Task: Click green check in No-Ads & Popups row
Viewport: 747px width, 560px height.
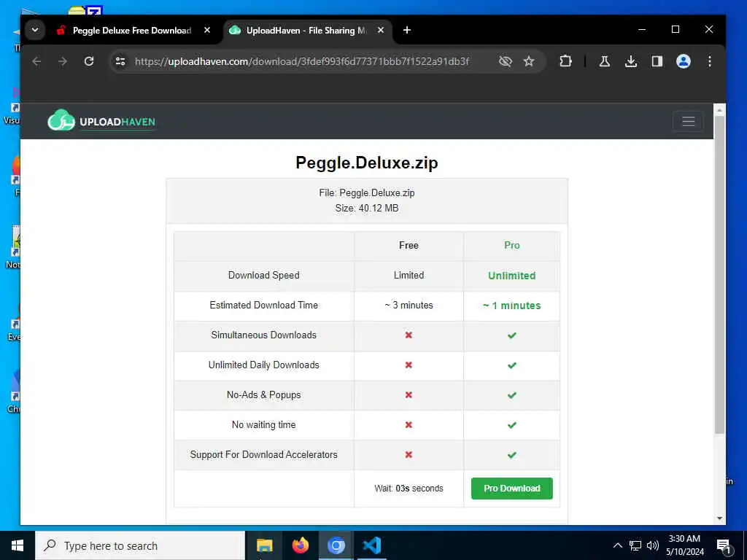Action: coord(511,395)
